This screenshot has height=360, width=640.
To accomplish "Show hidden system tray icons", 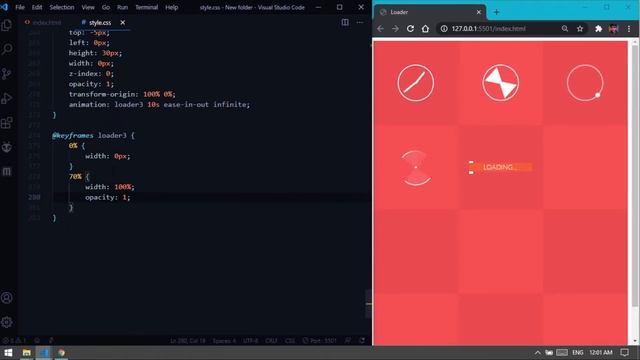I will (x=538, y=353).
